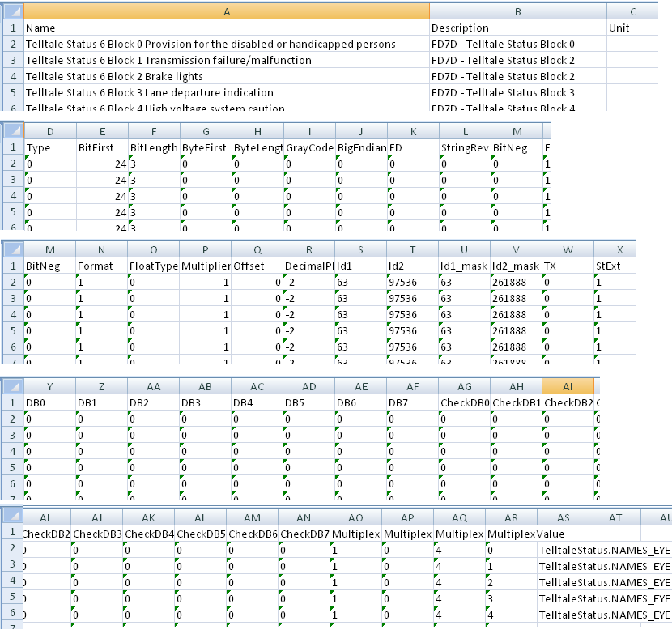The width and height of the screenshot is (672, 634).
Task: Select column D header above Type
Action: (x=50, y=131)
